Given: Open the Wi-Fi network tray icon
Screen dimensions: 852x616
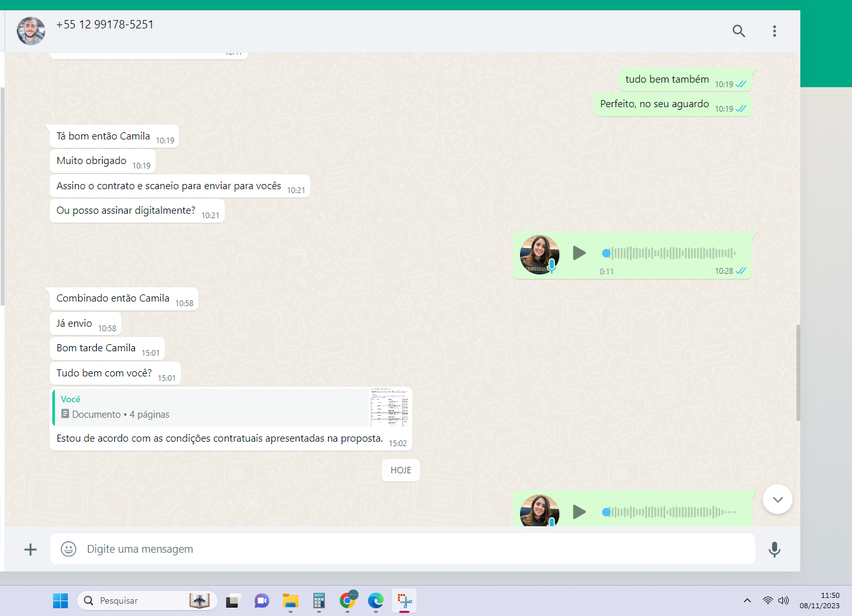Looking at the screenshot, I should [767, 601].
